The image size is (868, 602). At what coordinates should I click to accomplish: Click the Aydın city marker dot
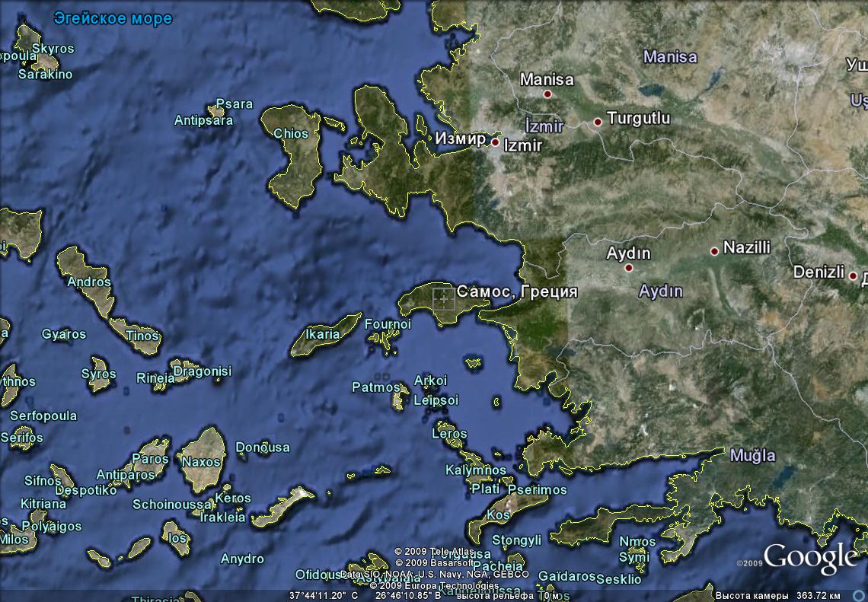coord(629,268)
